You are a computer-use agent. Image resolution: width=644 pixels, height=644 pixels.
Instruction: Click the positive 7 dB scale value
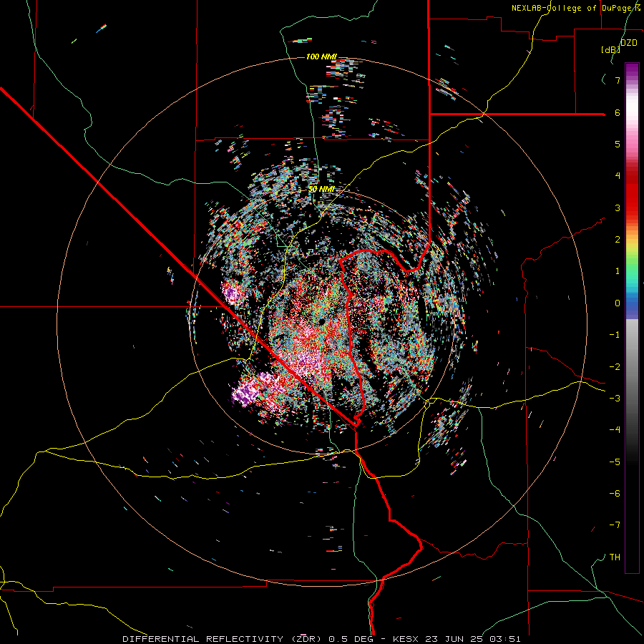(618, 80)
